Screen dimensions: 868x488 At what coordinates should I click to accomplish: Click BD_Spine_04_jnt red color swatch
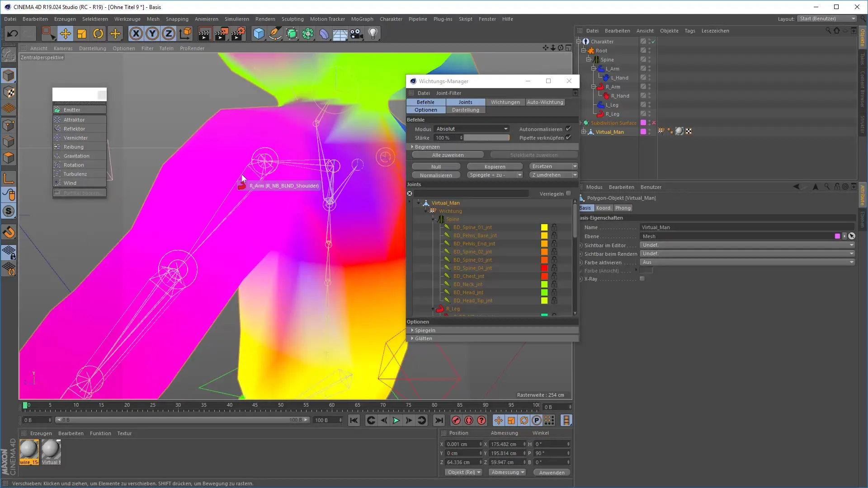click(x=544, y=268)
